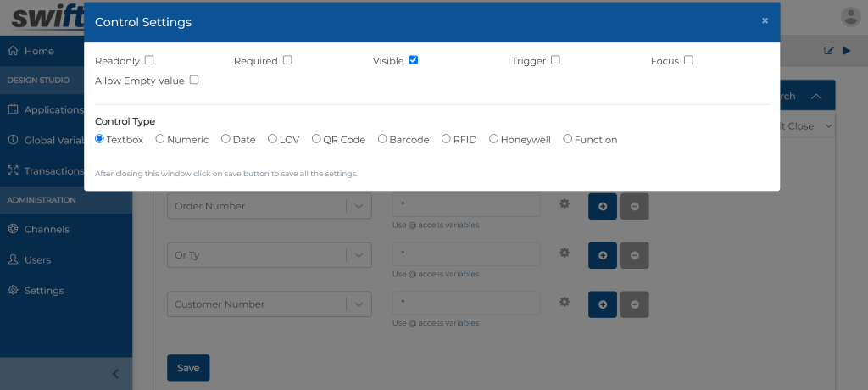Uncheck the Visible checkbox
The height and width of the screenshot is (390, 868).
[414, 60]
